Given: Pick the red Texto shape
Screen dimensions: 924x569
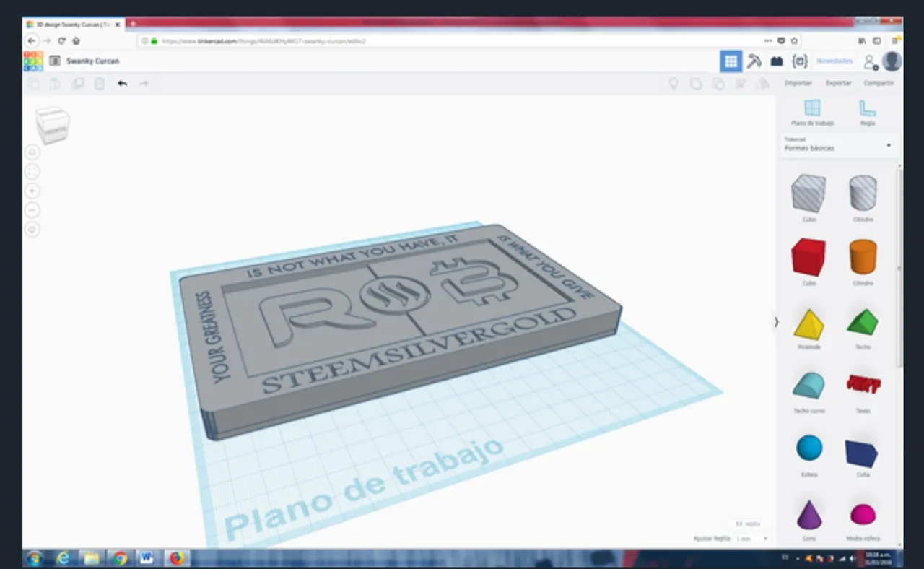Looking at the screenshot, I should point(863,384).
